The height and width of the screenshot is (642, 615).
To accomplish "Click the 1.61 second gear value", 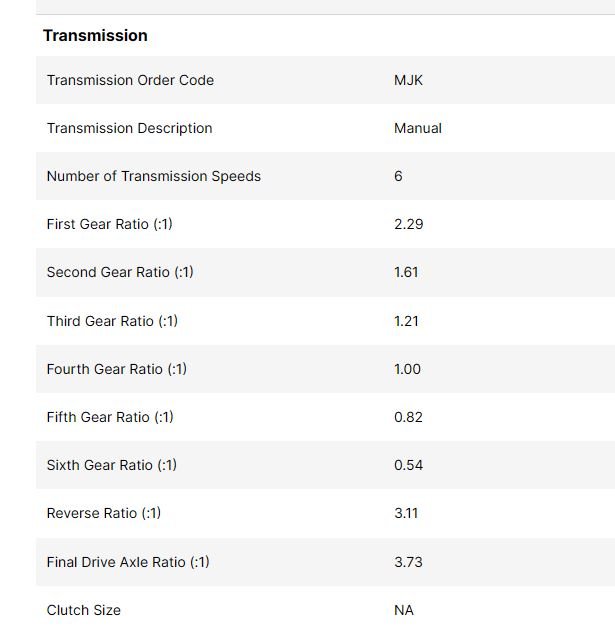I will [x=406, y=272].
